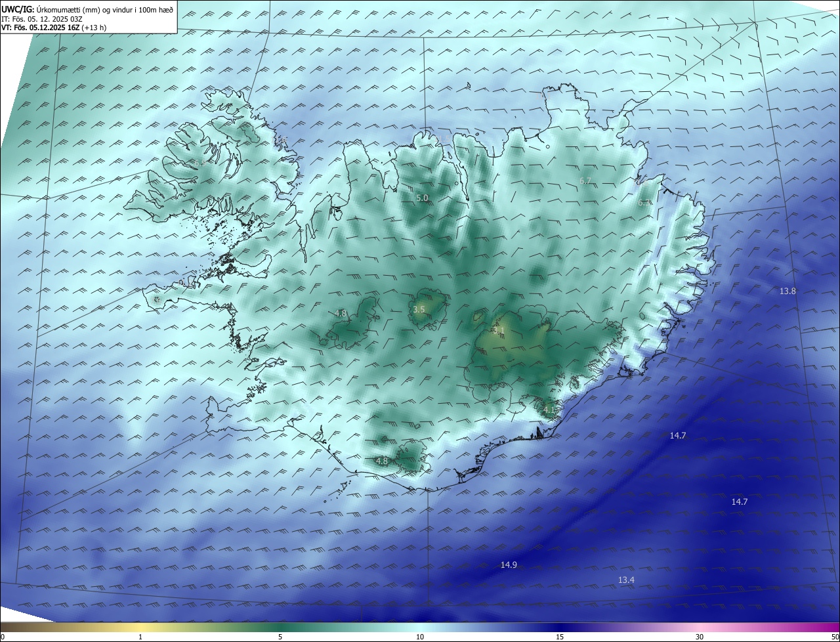
Task: Click the 13.8 value off the east coast
Action: (787, 291)
